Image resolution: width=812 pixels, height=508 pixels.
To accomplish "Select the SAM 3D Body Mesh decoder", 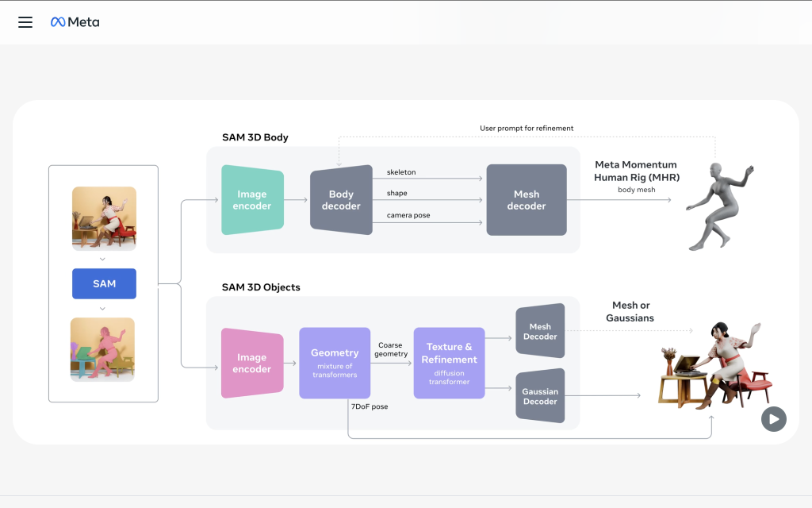I will 527,200.
